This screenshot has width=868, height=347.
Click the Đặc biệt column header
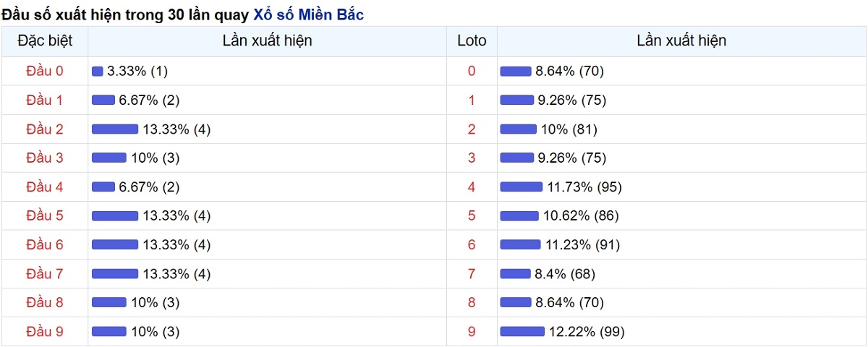[45, 41]
